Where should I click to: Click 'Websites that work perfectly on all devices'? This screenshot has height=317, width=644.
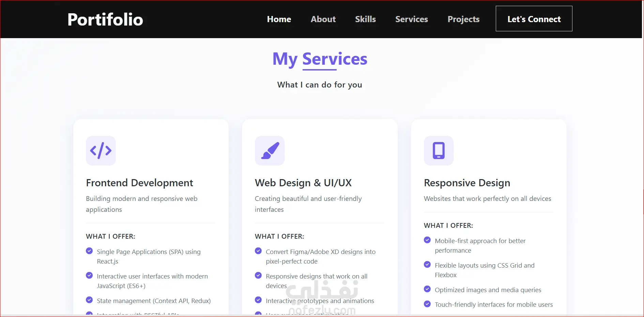488,199
